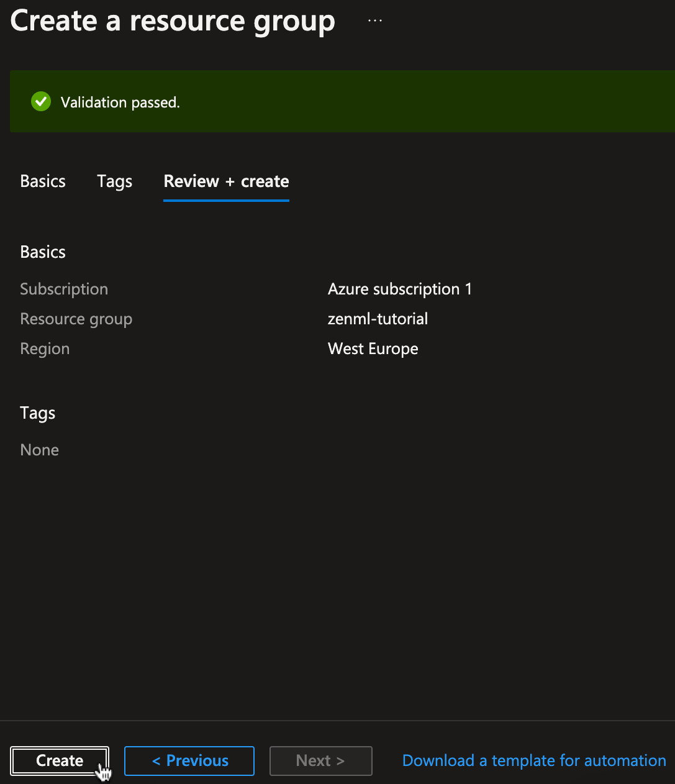Screen dimensions: 675x784
Task: Click the Azure subscription 1 value
Action: 399,289
